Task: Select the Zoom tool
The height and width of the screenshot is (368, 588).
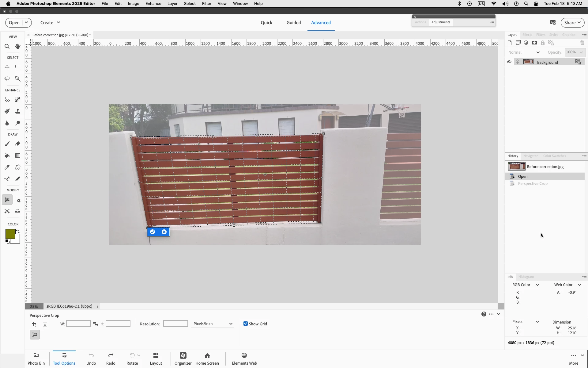Action: point(7,47)
